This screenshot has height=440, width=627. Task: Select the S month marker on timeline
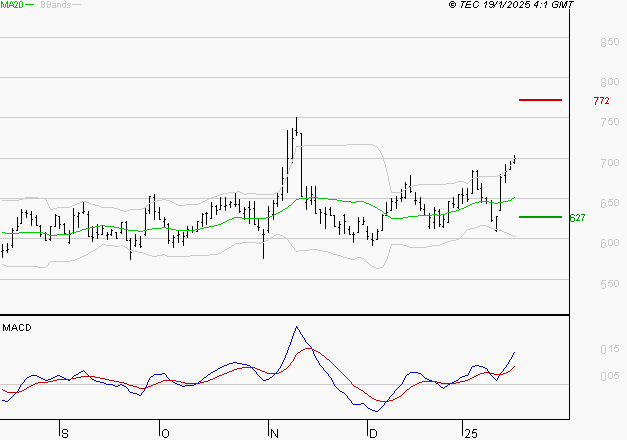click(x=65, y=433)
